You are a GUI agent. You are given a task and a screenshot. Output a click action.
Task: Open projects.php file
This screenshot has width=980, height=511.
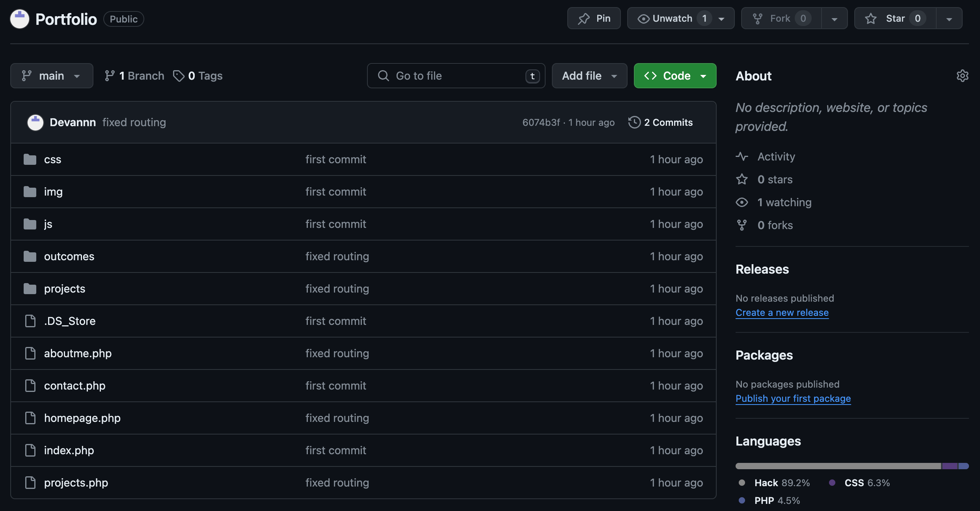[x=76, y=483]
